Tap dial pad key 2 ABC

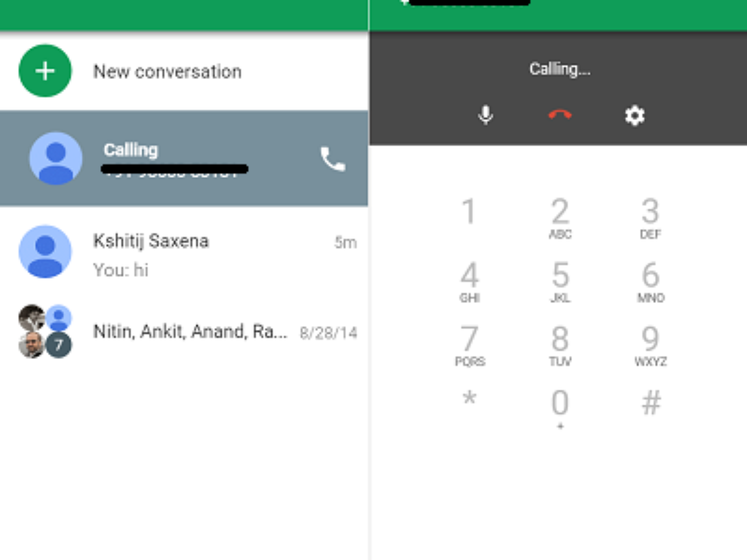point(560,218)
